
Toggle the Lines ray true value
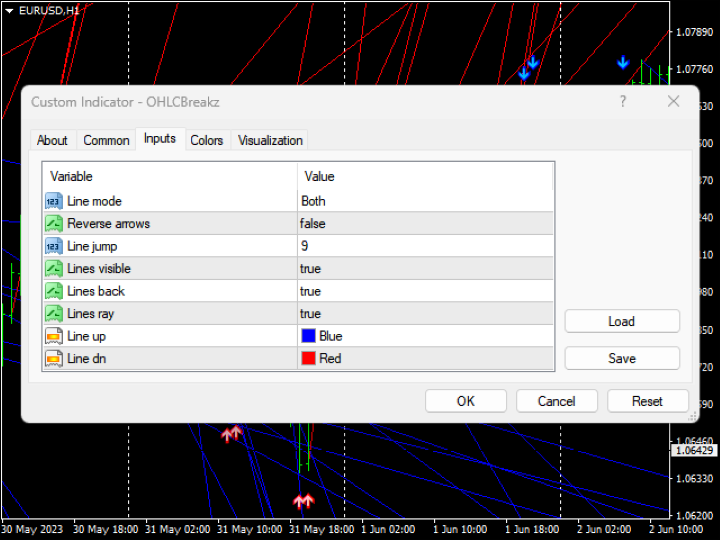[x=425, y=314]
